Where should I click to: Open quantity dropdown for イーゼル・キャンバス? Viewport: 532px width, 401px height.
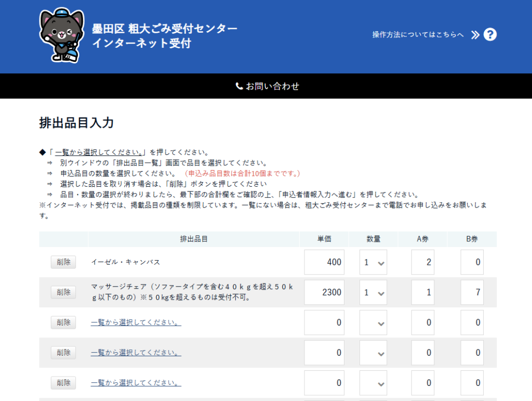(x=373, y=262)
